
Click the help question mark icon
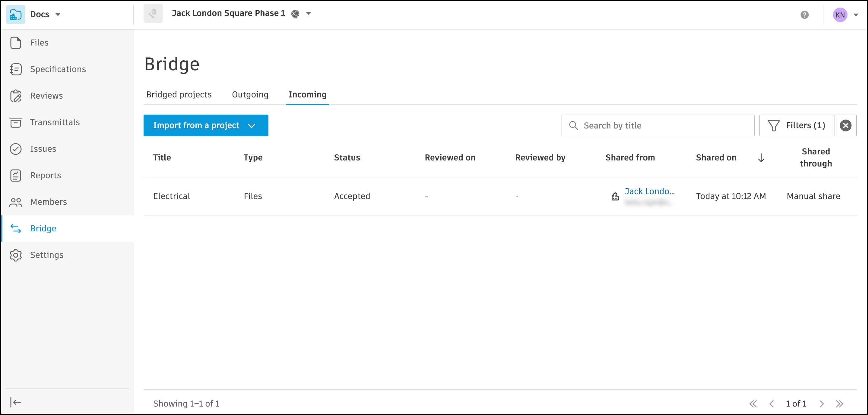tap(804, 14)
